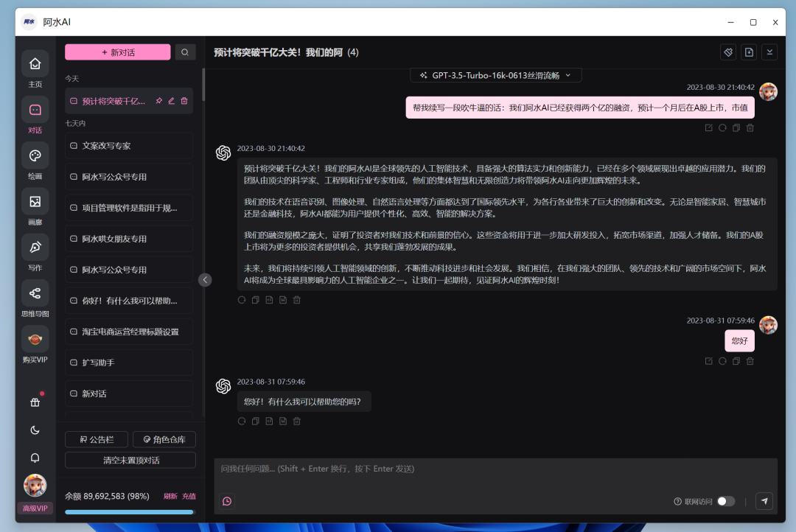The image size is (796, 532).
Task: Open the 绘画 painting palette icon
Action: [35, 156]
